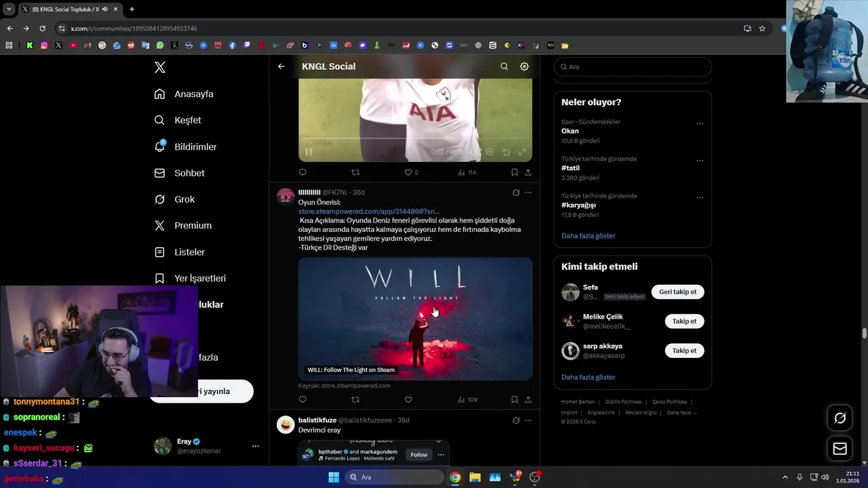Open the store.steampowered.com link

369,211
